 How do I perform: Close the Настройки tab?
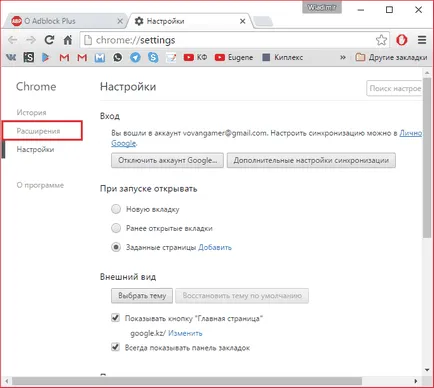click(x=243, y=21)
